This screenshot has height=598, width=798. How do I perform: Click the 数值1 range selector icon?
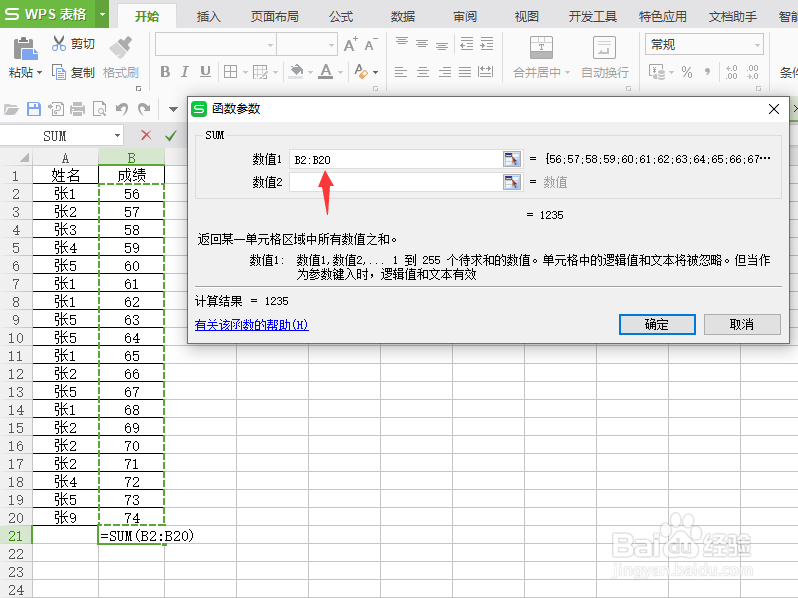[512, 159]
